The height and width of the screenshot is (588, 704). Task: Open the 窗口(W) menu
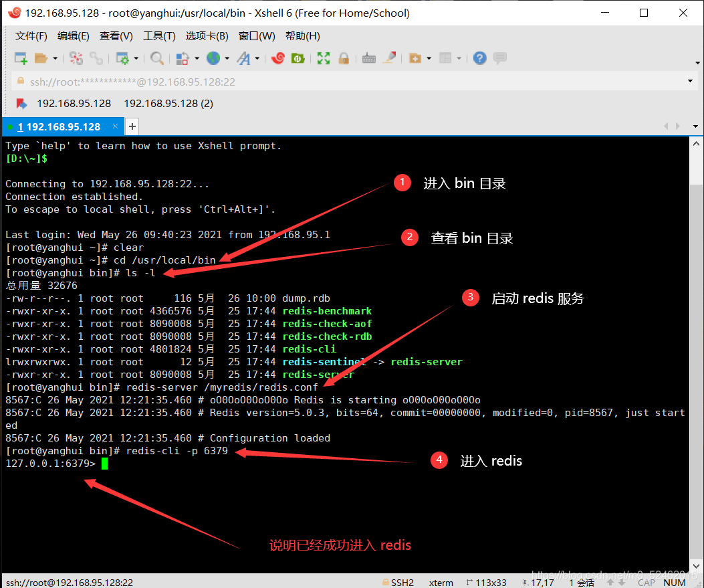257,36
